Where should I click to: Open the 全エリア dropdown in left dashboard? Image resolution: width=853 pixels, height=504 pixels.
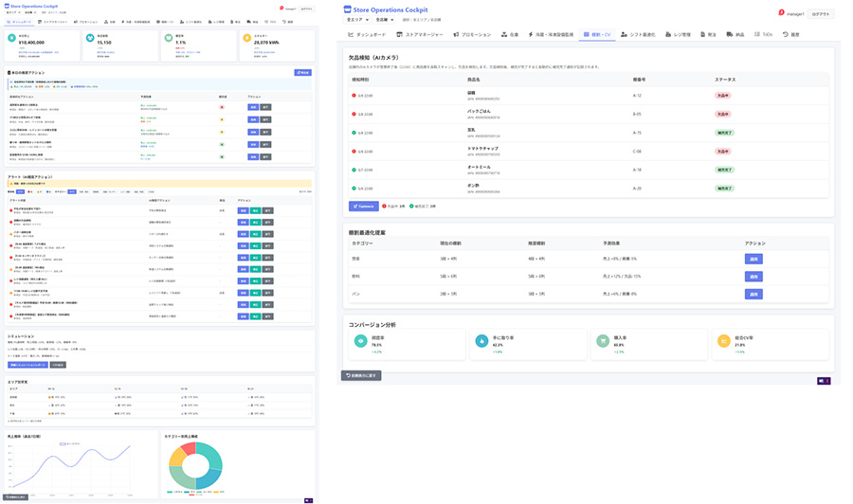pyautogui.click(x=12, y=13)
